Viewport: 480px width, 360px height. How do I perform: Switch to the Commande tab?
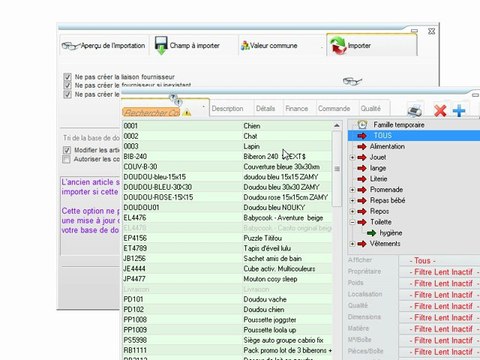[334, 109]
